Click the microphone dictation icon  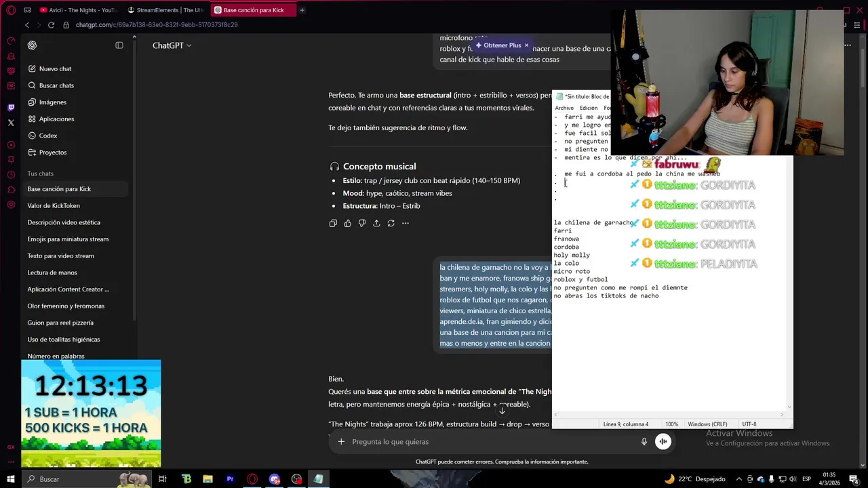pyautogui.click(x=644, y=442)
